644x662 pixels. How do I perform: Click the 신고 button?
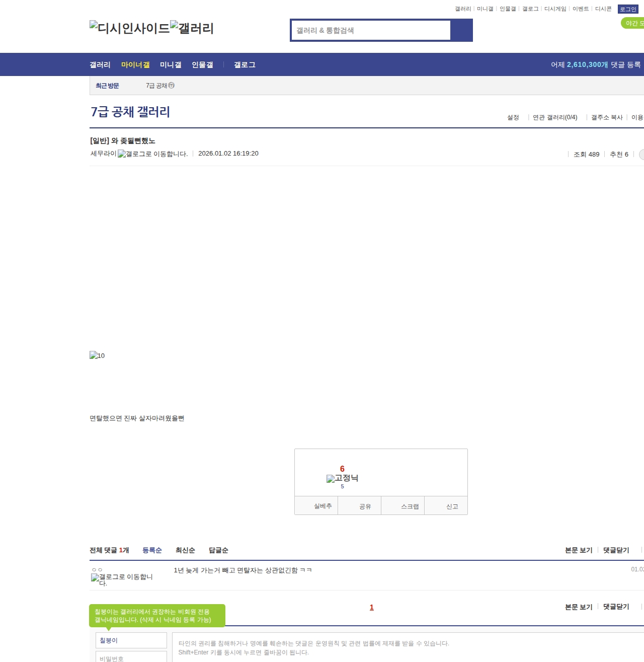[x=446, y=506]
